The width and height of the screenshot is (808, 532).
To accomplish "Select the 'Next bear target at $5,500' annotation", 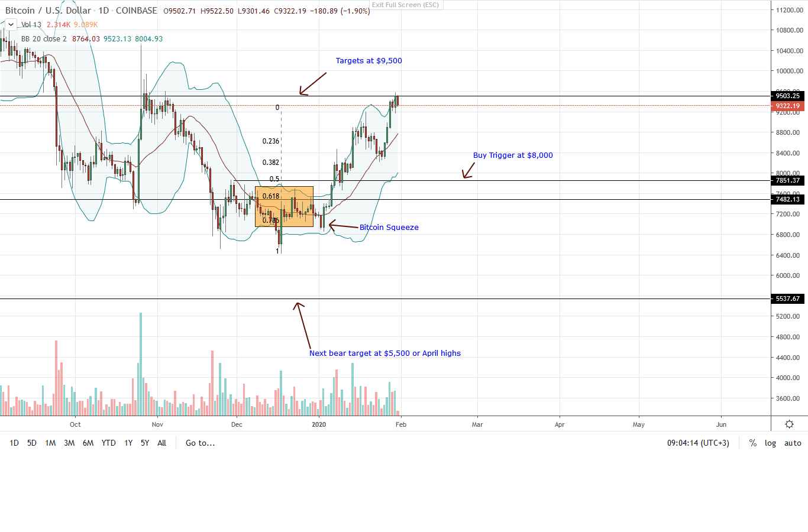I will click(385, 353).
